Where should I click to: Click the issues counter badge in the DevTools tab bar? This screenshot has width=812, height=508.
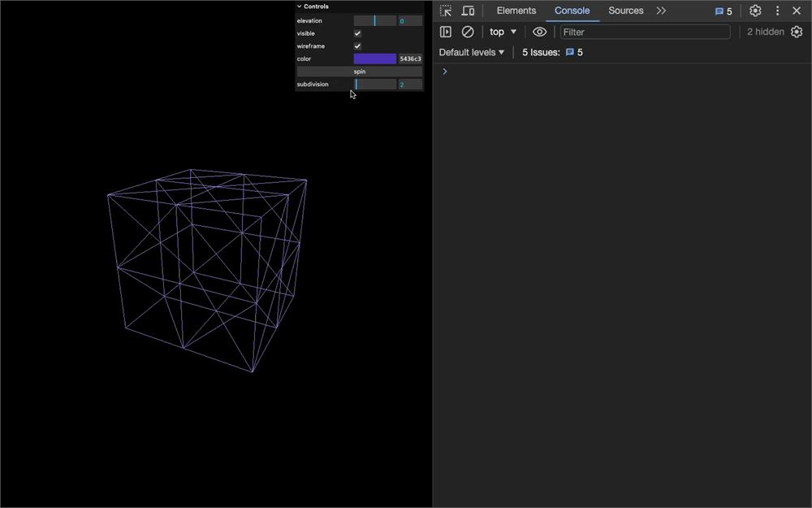[x=723, y=11]
